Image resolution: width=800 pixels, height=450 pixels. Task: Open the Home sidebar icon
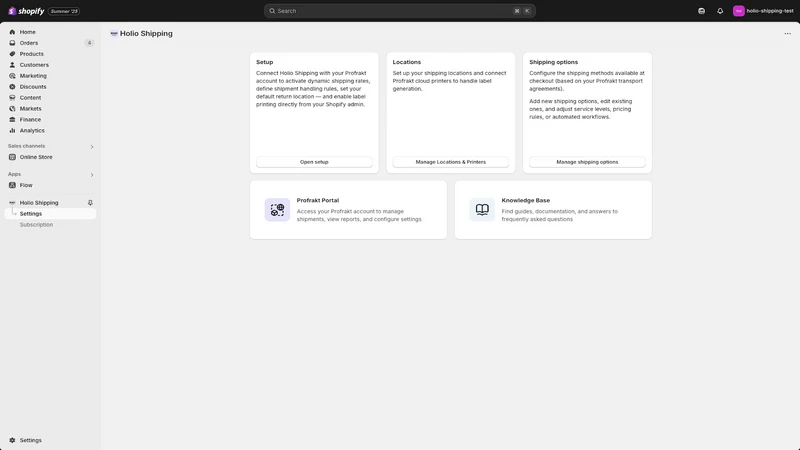point(12,32)
